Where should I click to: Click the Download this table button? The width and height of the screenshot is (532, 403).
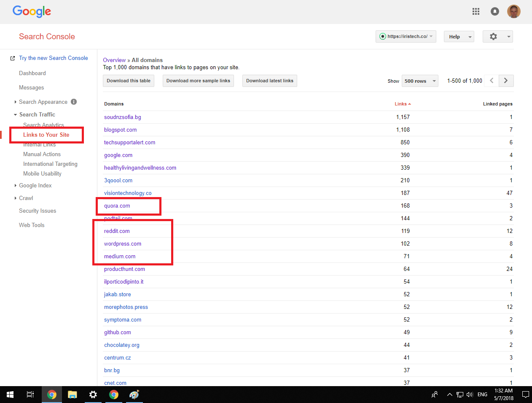(x=129, y=81)
